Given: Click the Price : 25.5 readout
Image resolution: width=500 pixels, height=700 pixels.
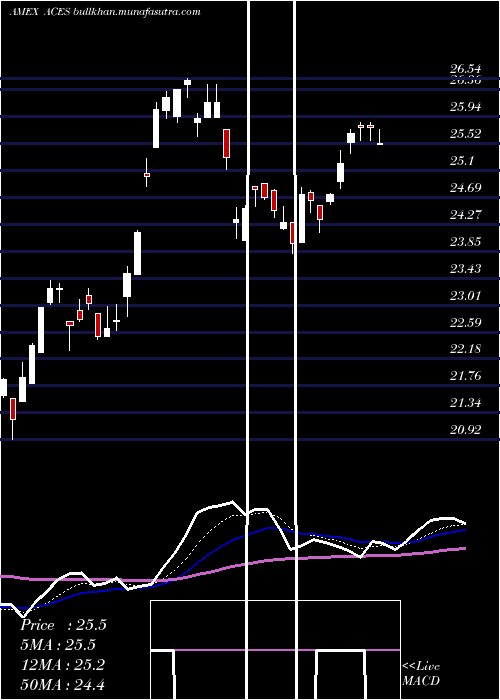Looking at the screenshot, I should [63, 625].
